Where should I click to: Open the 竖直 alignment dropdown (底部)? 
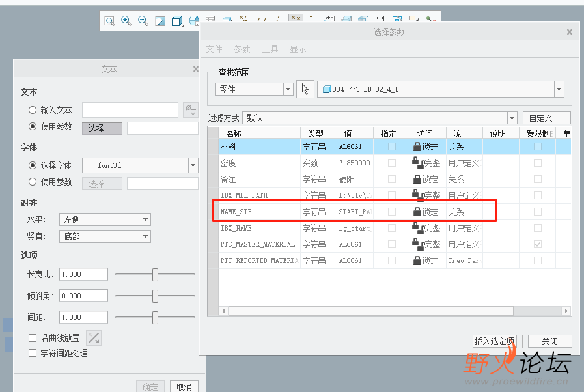[x=146, y=236]
